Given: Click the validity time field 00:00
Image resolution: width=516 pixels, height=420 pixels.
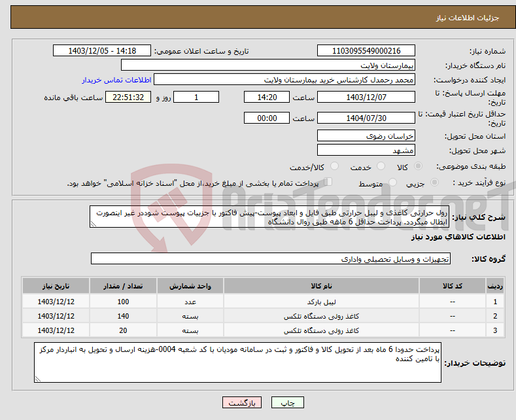Looking at the screenshot, I should pyautogui.click(x=267, y=118).
